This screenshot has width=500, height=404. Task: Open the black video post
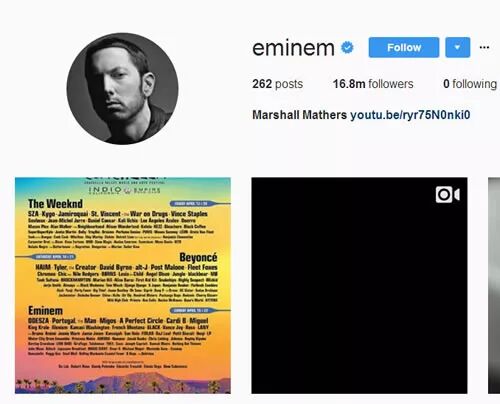coord(359,285)
